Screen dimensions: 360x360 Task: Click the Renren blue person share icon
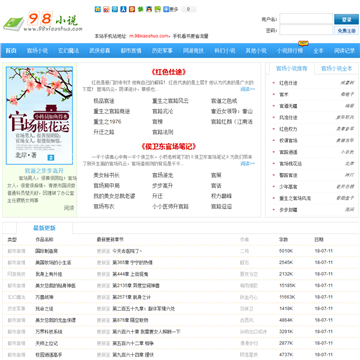pos(123,9)
